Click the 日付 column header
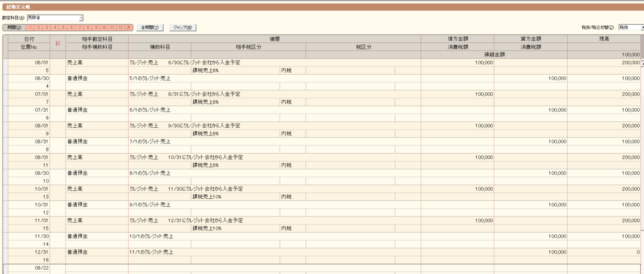 pos(29,39)
